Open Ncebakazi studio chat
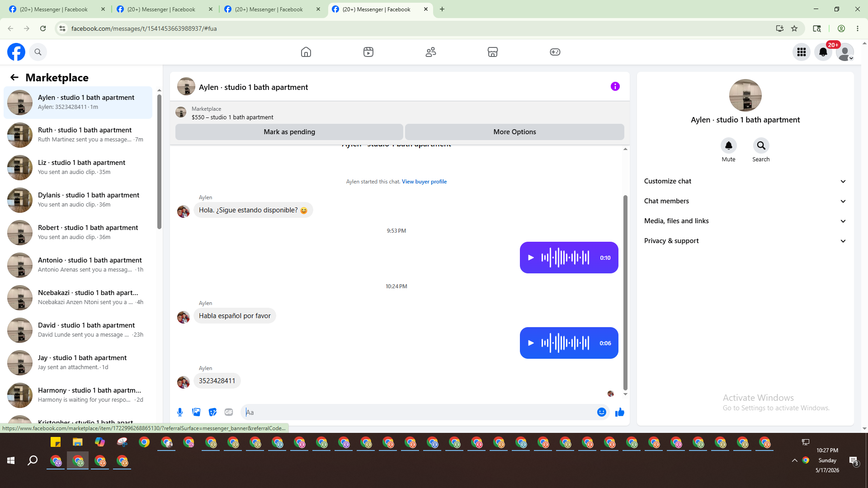Image resolution: width=868 pixels, height=488 pixels. tap(78, 298)
